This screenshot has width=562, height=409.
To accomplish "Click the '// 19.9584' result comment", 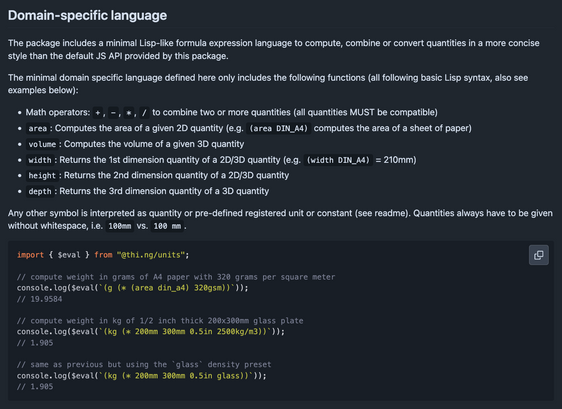I will click(39, 299).
